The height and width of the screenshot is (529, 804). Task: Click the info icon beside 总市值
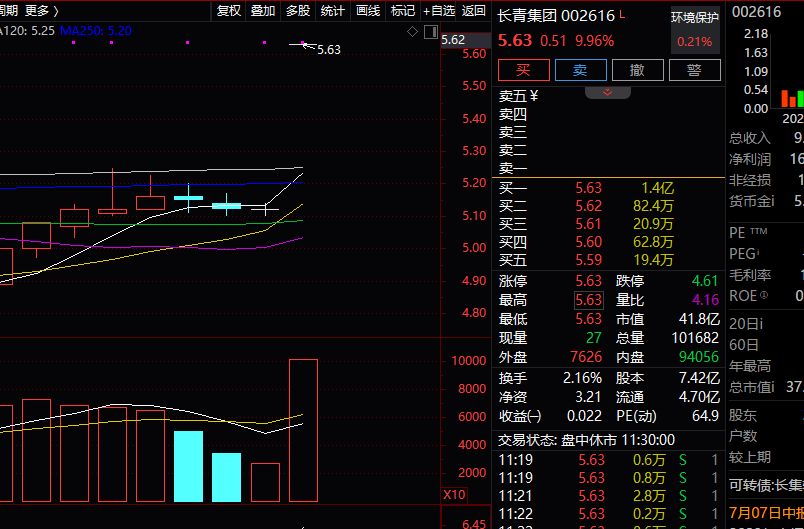tap(773, 387)
